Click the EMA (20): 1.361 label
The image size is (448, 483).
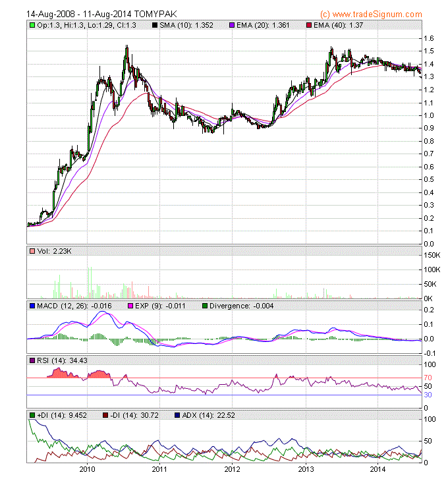[263, 25]
